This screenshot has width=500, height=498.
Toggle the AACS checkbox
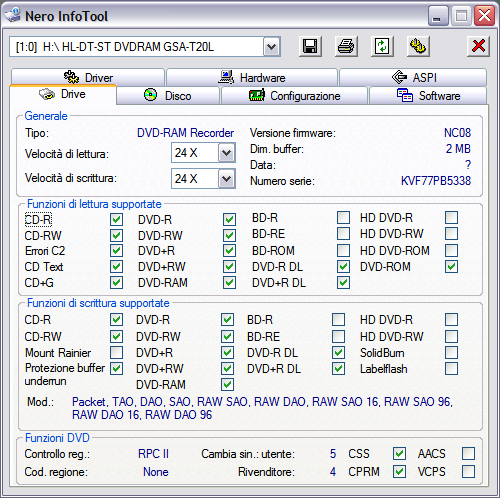click(x=468, y=453)
